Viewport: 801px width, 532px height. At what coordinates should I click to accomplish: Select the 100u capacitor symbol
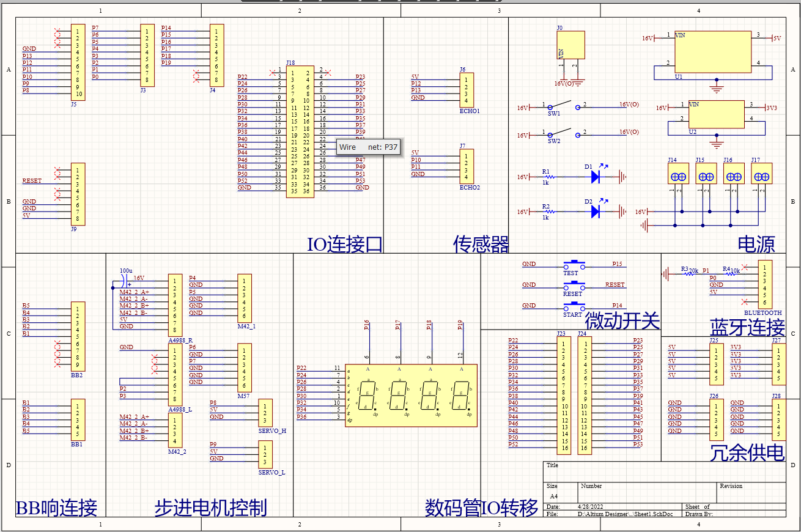[x=125, y=281]
